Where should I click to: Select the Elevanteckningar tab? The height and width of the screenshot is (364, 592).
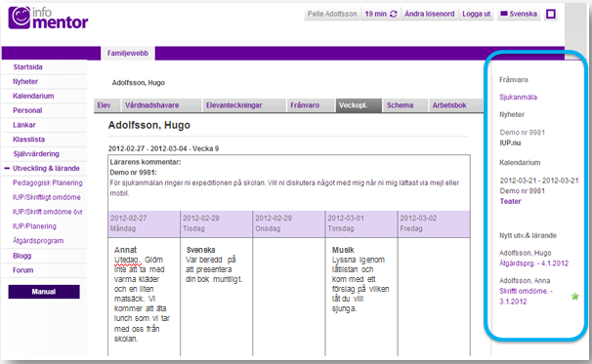(x=234, y=105)
